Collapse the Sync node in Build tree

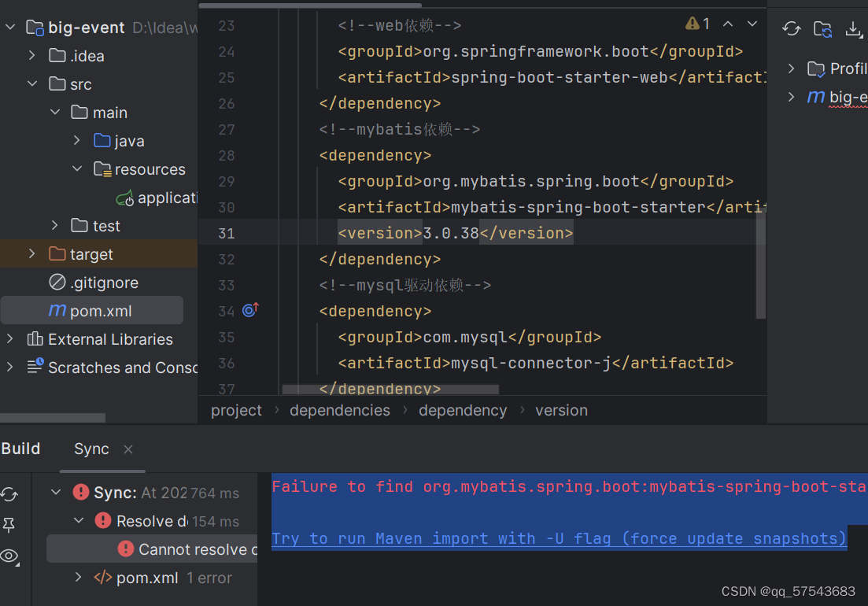[56, 491]
